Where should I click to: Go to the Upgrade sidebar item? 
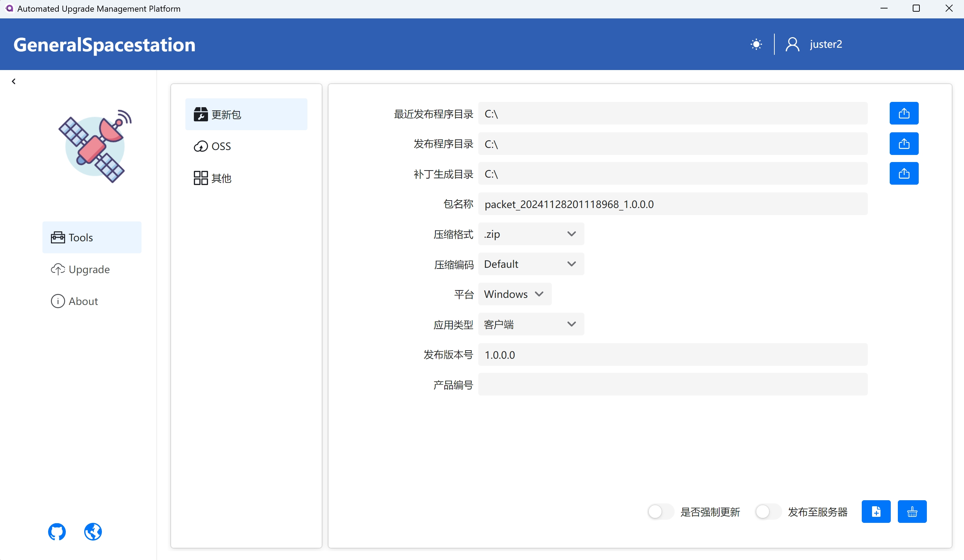92,269
